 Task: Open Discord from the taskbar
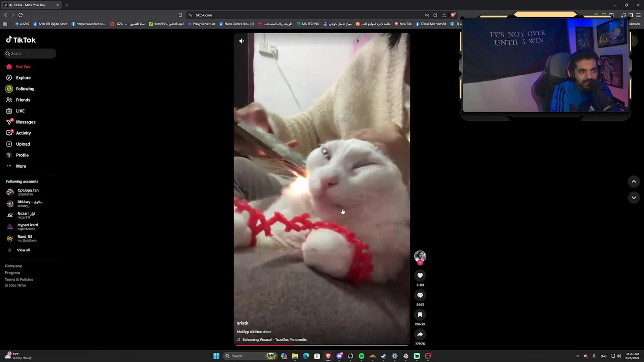[339, 356]
